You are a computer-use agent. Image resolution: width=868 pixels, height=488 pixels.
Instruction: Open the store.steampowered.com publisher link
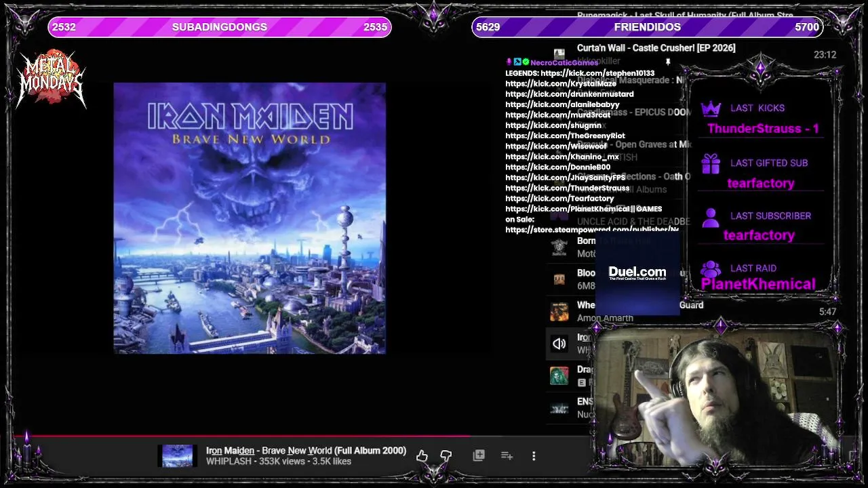(592, 230)
